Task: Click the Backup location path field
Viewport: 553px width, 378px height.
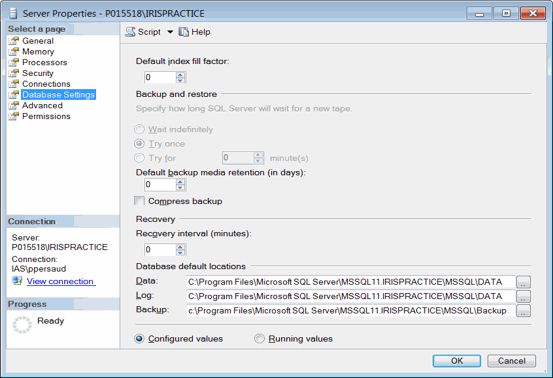Action: (x=351, y=311)
